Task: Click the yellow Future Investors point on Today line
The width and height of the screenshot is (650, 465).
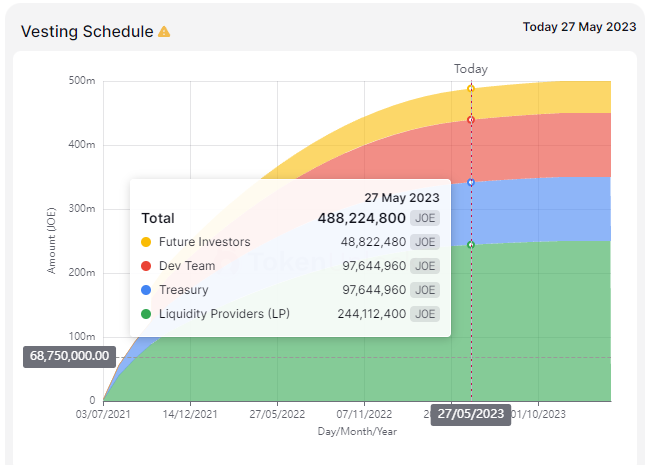Action: 471,89
